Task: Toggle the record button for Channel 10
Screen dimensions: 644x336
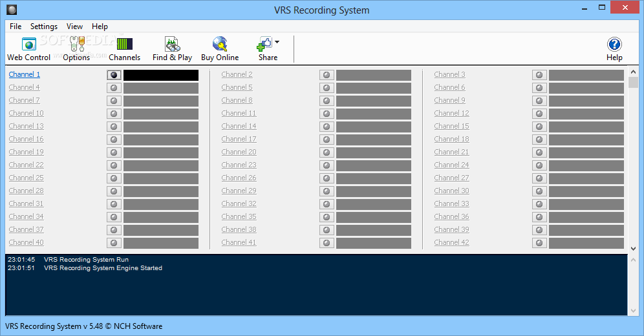Action: (114, 114)
